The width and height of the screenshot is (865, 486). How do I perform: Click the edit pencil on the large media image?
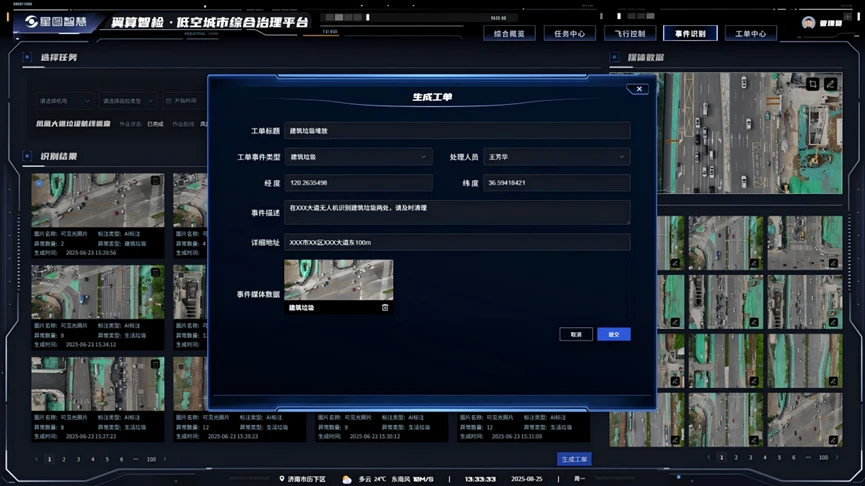[x=830, y=84]
